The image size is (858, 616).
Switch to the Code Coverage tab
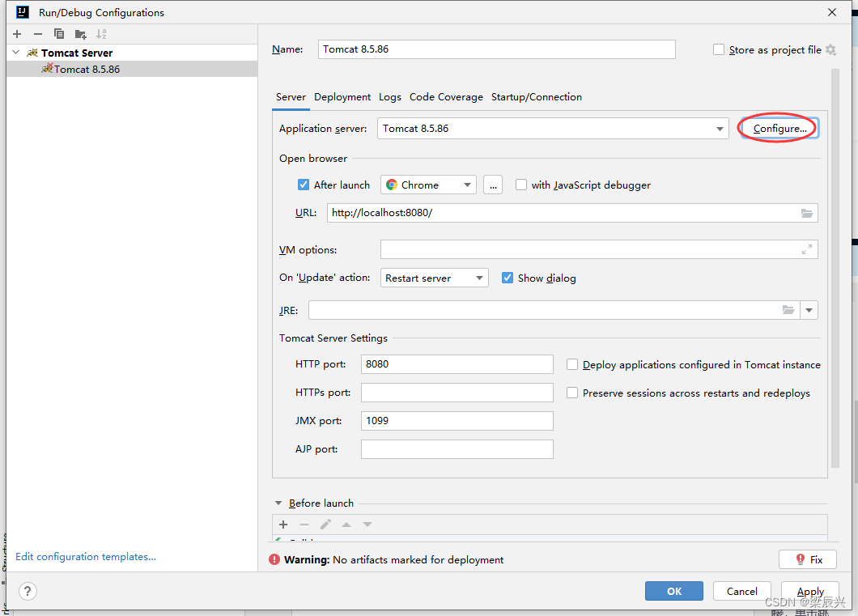[446, 97]
